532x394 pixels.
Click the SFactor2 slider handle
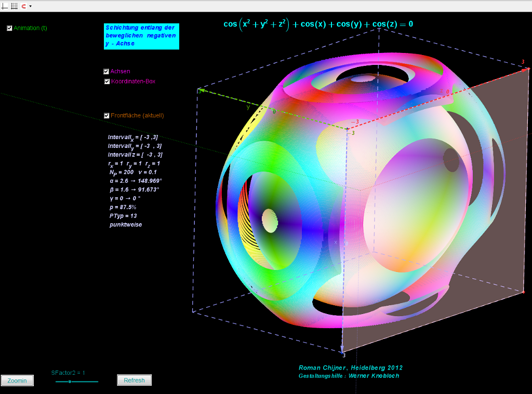(x=70, y=382)
